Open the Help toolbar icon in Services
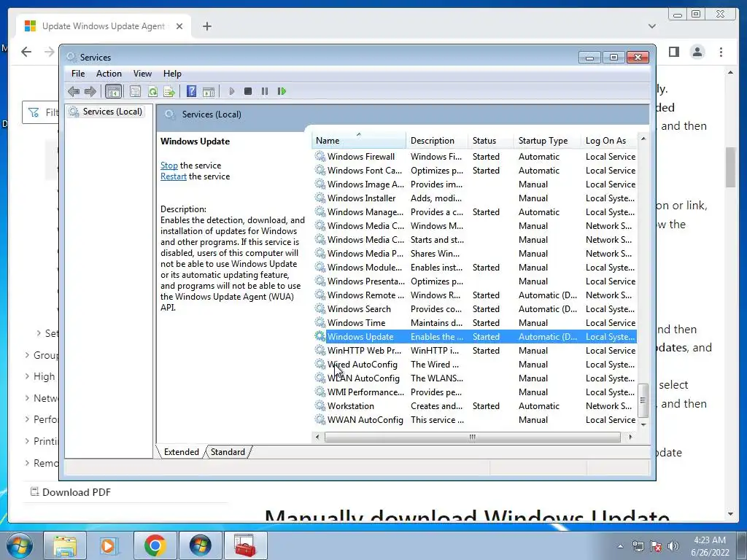This screenshot has width=747, height=560. coord(192,91)
